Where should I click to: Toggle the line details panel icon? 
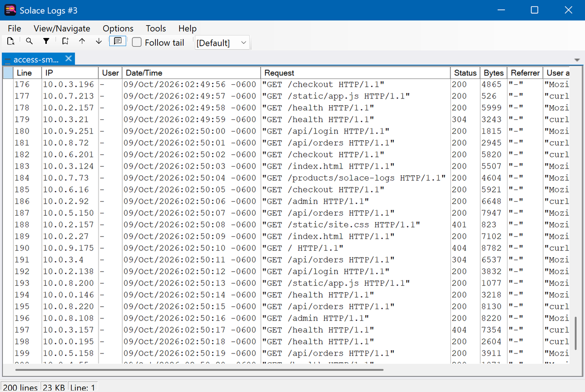pyautogui.click(x=117, y=41)
